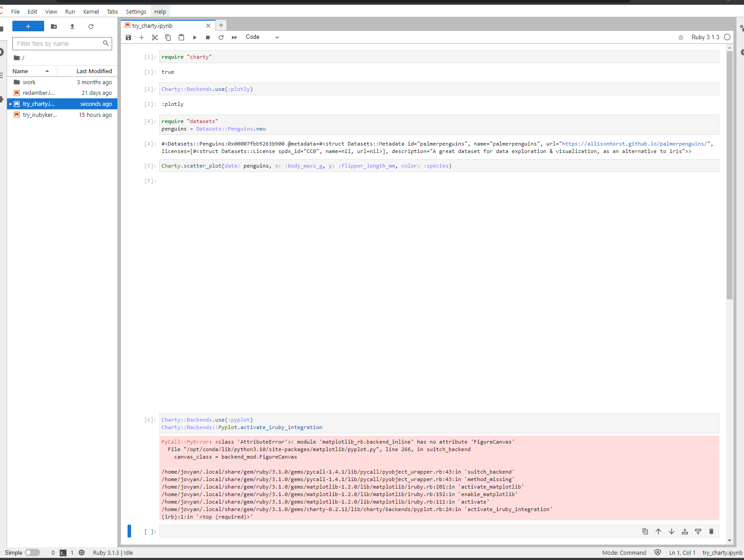The image size is (744, 560).
Task: Click the Ln 1, Col 1 status item
Action: 682,553
